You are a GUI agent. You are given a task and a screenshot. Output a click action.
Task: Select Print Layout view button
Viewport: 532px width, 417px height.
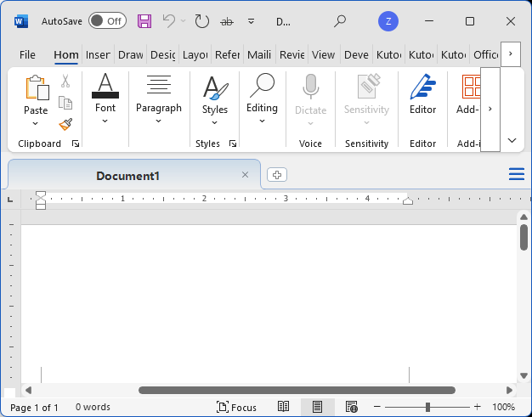tap(317, 407)
